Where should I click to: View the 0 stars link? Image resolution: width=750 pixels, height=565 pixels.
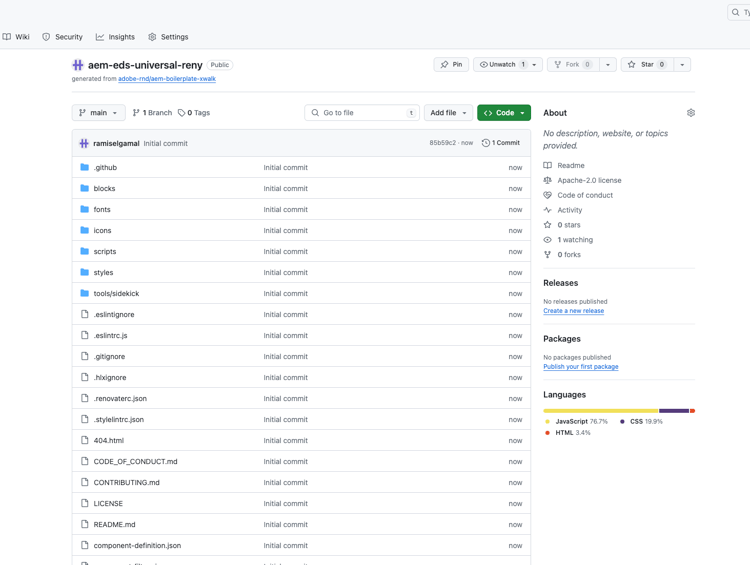point(569,225)
